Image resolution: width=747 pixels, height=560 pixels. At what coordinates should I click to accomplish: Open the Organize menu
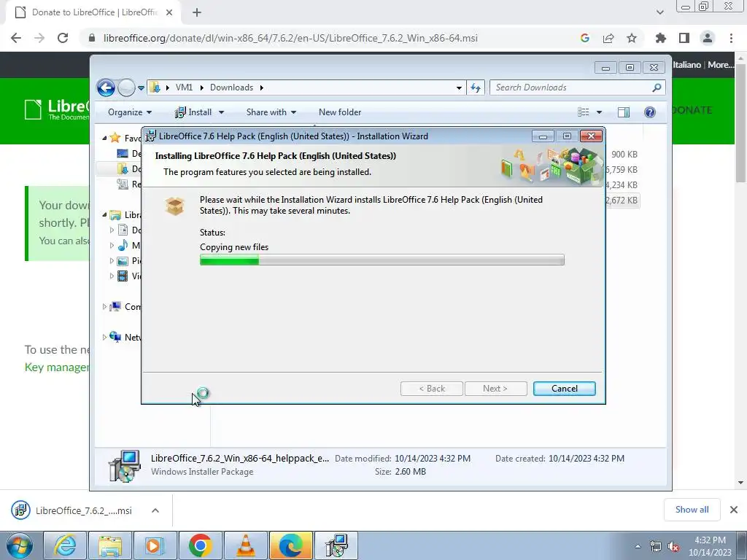130,112
